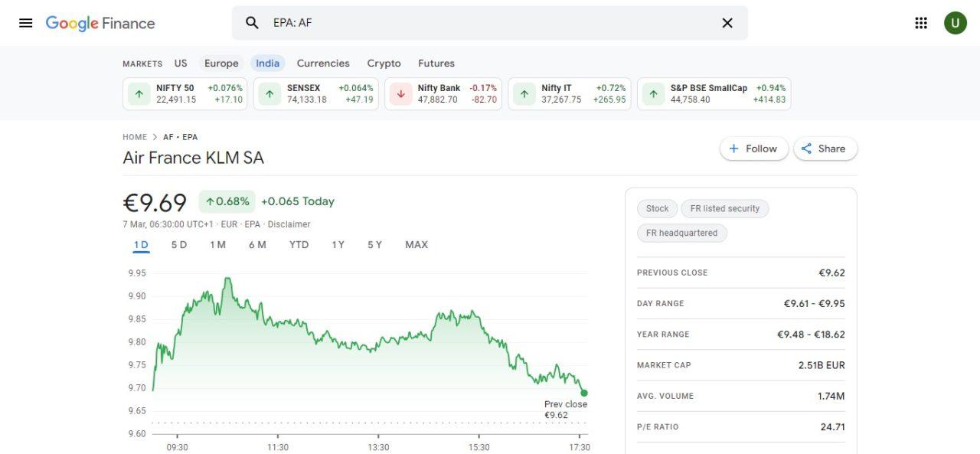Click the 2.51B EUR market cap value
Viewport: 980px width, 454px height.
[x=822, y=365]
